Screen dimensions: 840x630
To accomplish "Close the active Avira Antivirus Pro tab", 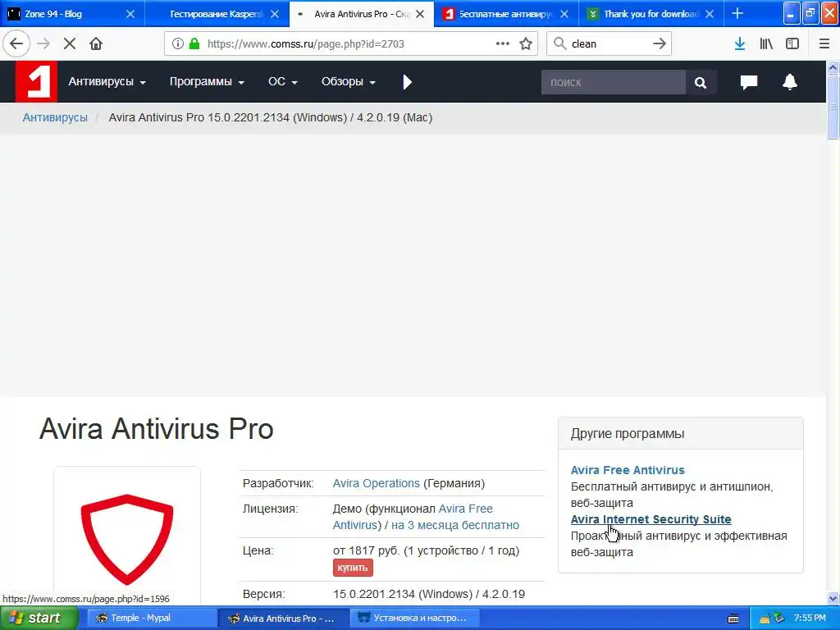I will pos(420,14).
